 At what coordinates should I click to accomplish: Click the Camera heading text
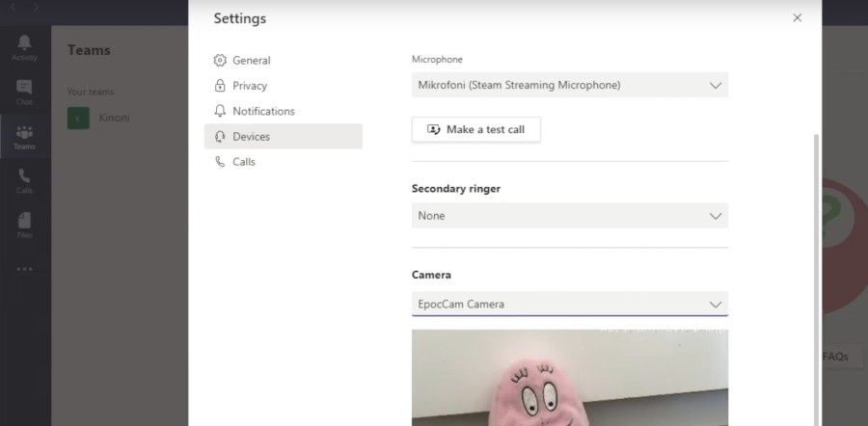(431, 275)
